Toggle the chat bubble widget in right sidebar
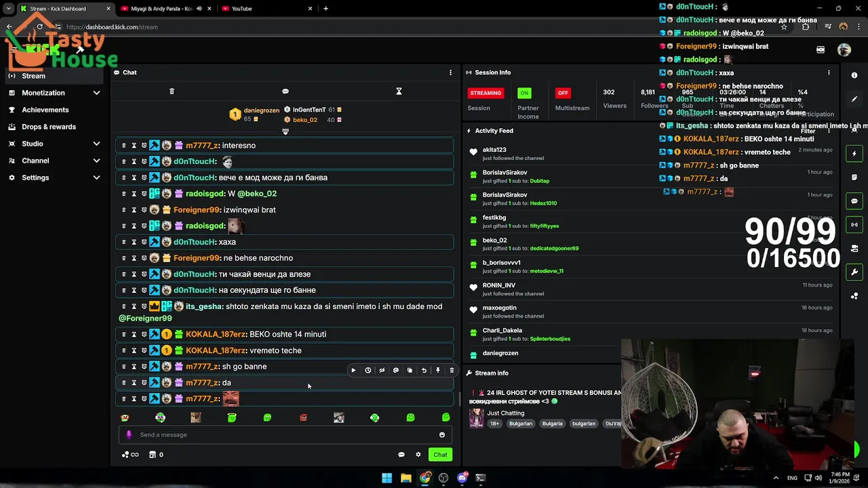The image size is (868, 488). coord(854,201)
